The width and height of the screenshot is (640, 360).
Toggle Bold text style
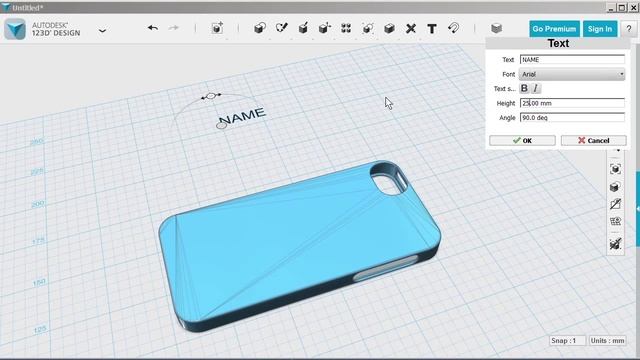tap(524, 88)
